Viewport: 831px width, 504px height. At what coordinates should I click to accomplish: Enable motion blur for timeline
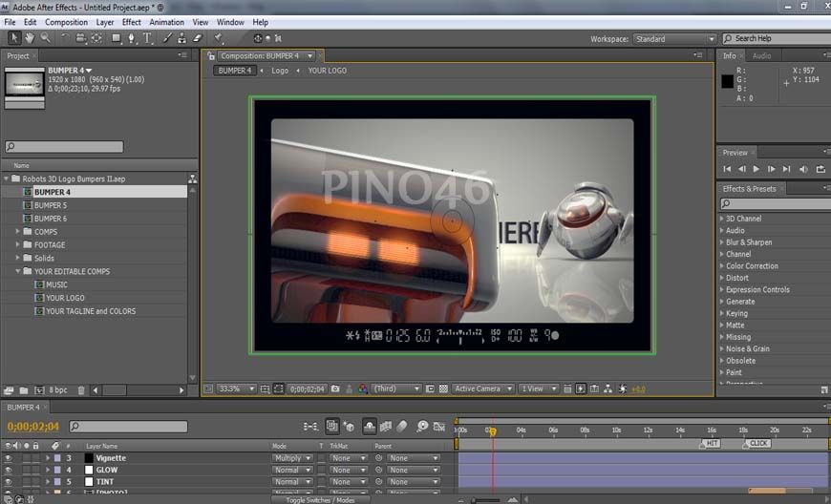[x=402, y=426]
